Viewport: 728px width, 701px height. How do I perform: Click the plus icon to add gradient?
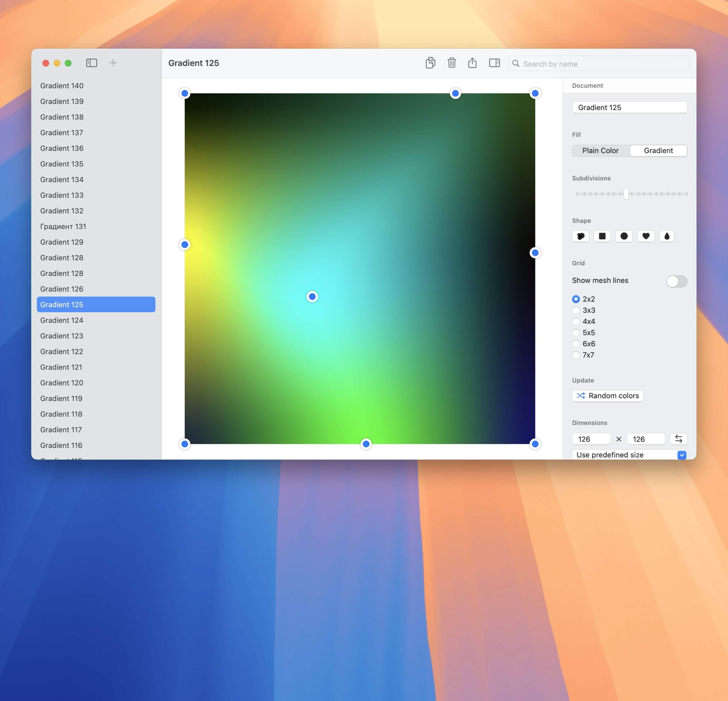coord(113,63)
